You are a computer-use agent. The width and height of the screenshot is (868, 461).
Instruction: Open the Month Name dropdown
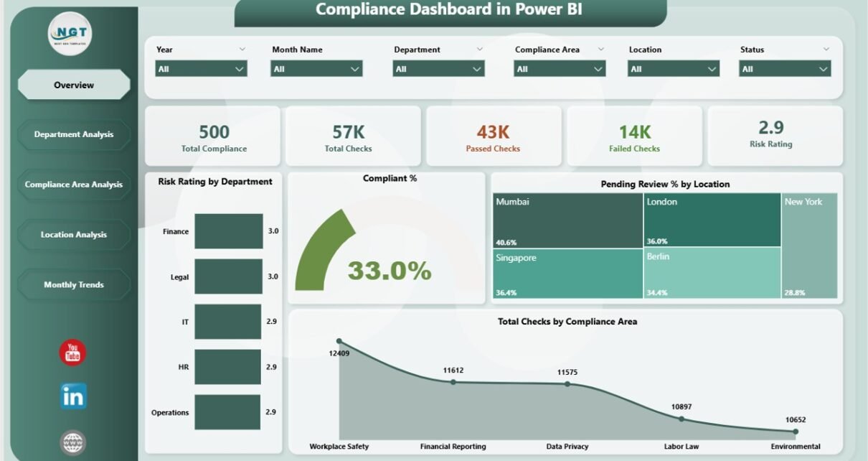[316, 69]
